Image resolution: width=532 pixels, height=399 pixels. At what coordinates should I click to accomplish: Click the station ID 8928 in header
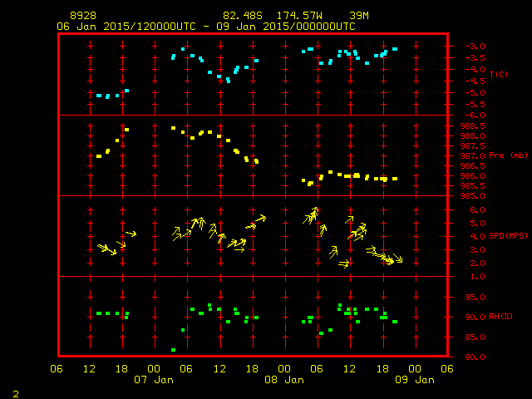click(84, 16)
